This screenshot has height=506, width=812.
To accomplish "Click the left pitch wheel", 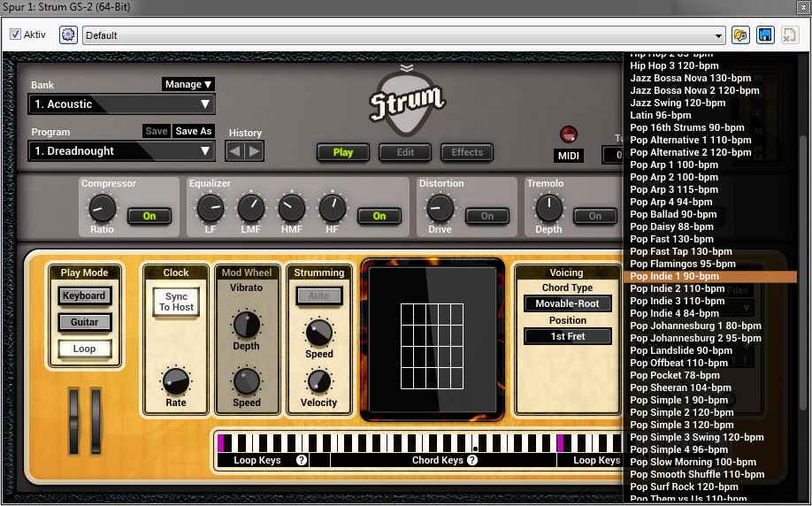I will click(x=74, y=422).
